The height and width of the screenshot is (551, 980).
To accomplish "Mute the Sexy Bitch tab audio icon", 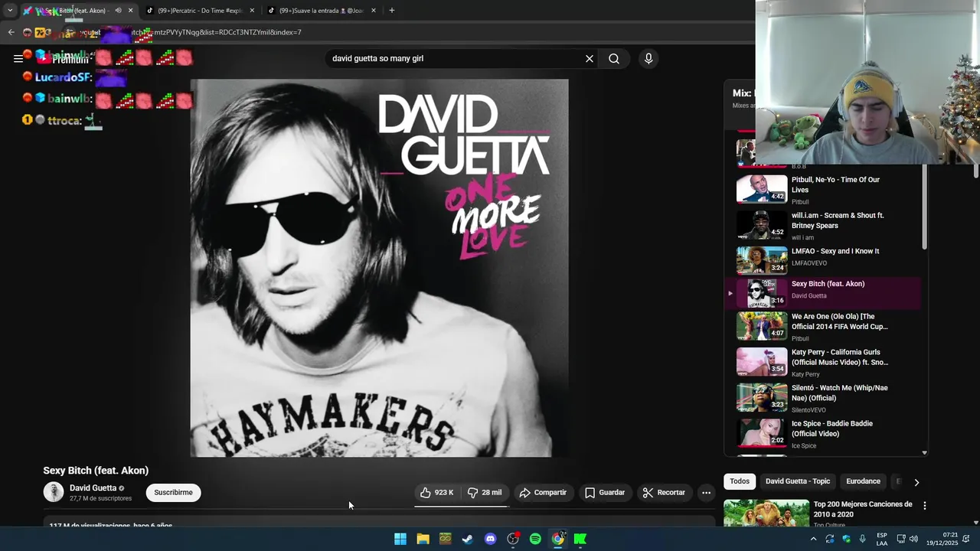I will [118, 11].
